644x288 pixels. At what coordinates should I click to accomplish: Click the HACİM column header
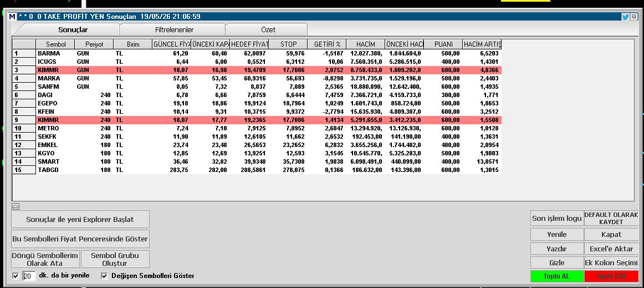point(366,44)
